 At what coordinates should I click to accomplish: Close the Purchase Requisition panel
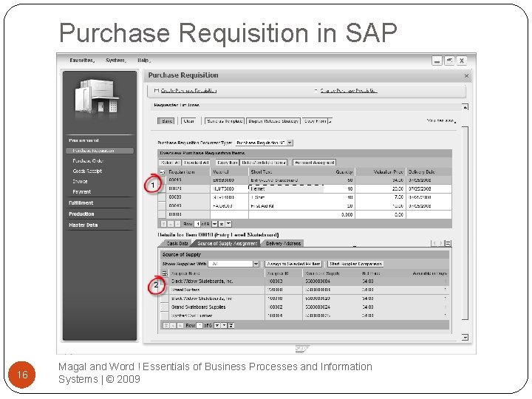466,76
